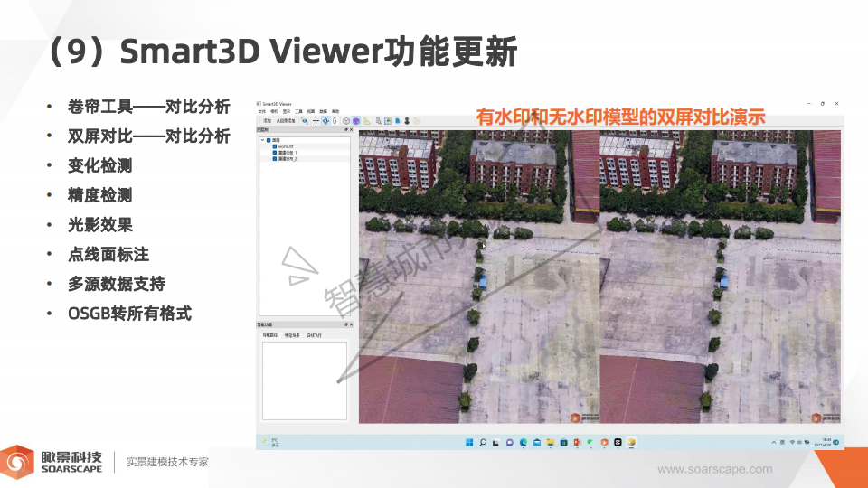The image size is (868, 488).
Task: Open taskbar search magnifier
Action: (x=483, y=442)
